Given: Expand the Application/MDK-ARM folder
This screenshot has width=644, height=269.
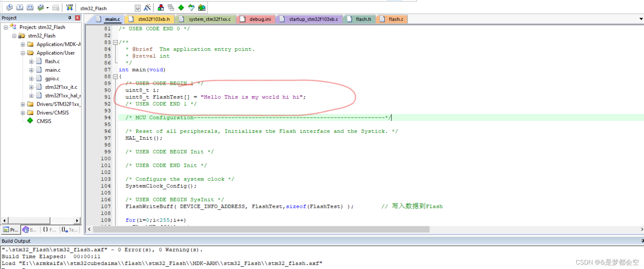Looking at the screenshot, I should [x=23, y=44].
